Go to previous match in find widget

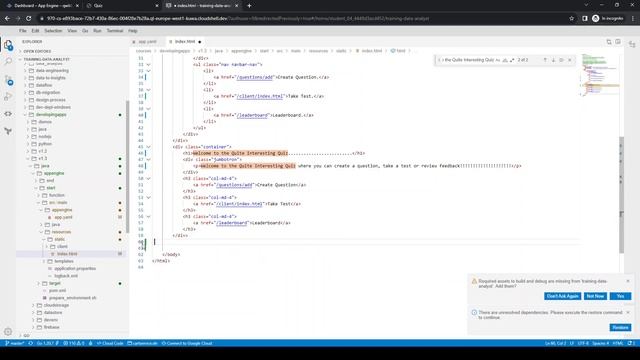pos(545,60)
